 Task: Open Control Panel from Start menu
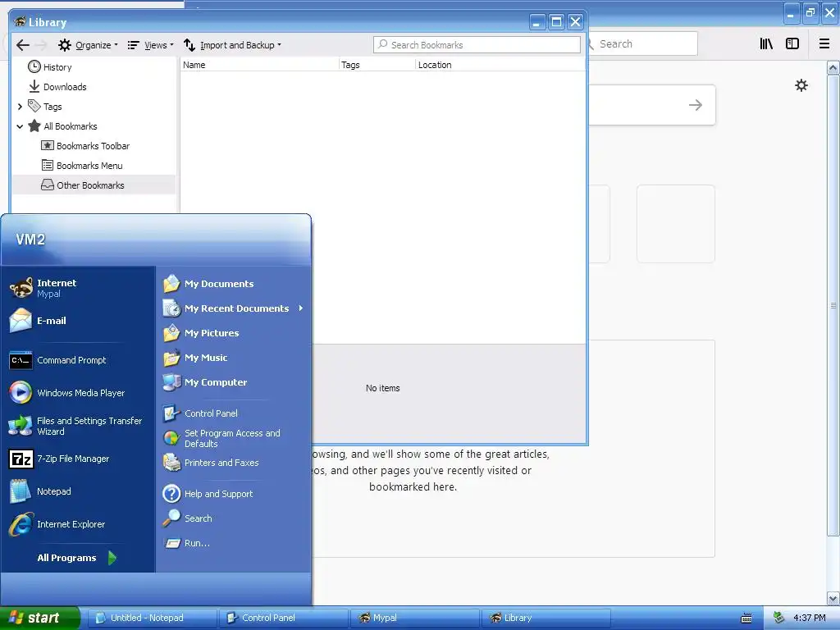[200, 413]
